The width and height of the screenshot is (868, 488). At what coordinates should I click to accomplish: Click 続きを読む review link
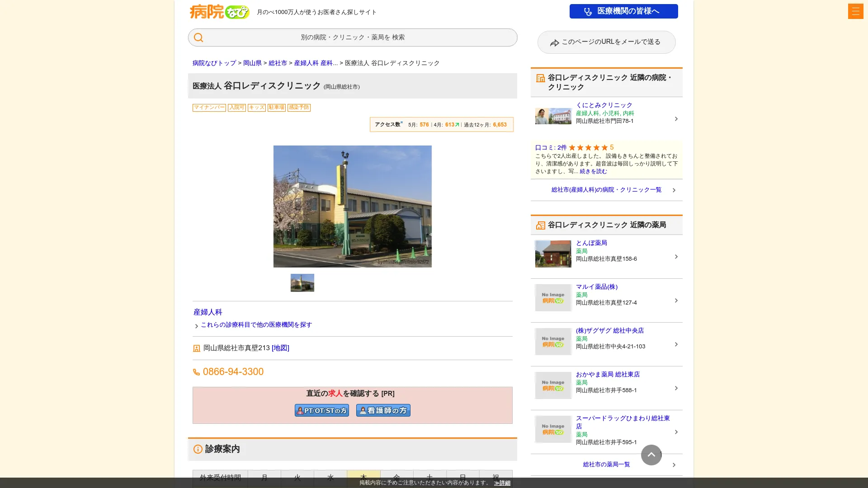tap(593, 172)
